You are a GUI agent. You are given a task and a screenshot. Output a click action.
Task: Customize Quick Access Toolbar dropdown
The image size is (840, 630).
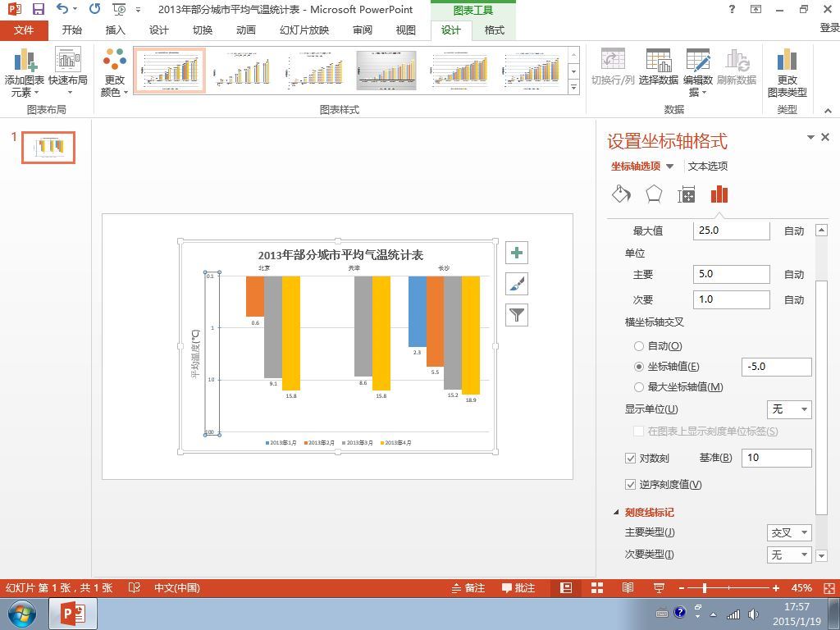point(138,10)
